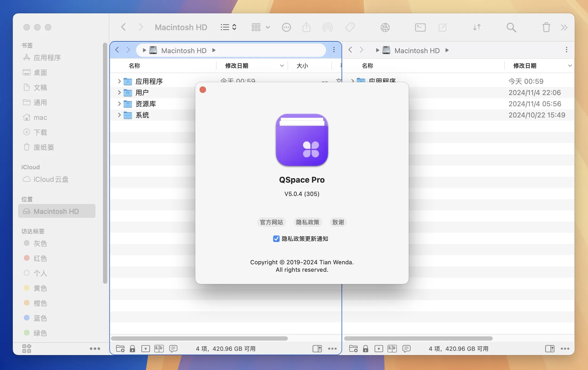Expand the 应用程序 folder in left pane
This screenshot has width=588, height=370.
(119, 81)
